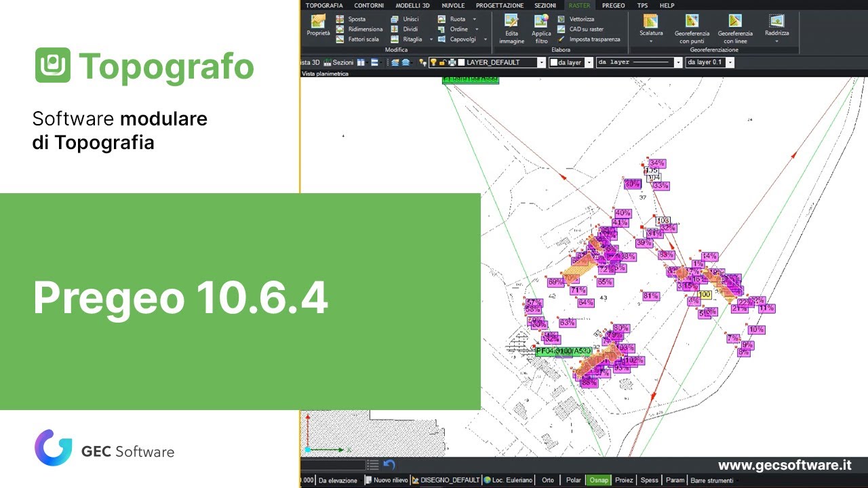Select point label 100 in drawing

704,295
